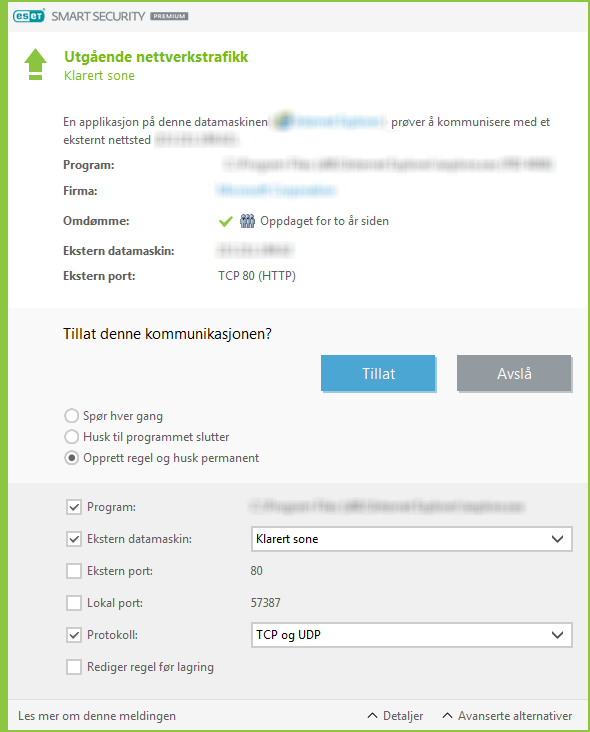This screenshot has height=732, width=590.
Task: Uncheck the Ekstern datamaskin checkbox
Action: point(74,539)
